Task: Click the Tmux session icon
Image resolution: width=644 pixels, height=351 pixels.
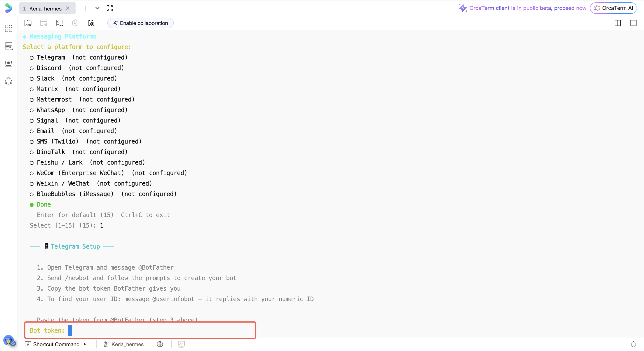Action: (x=60, y=23)
